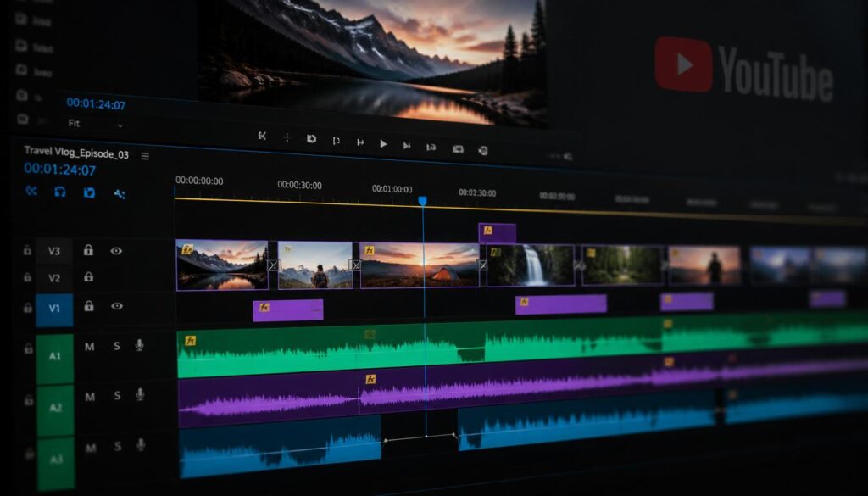Viewport: 868px width, 496px height.
Task: Click the add marker icon in transport bar
Action: point(287,137)
